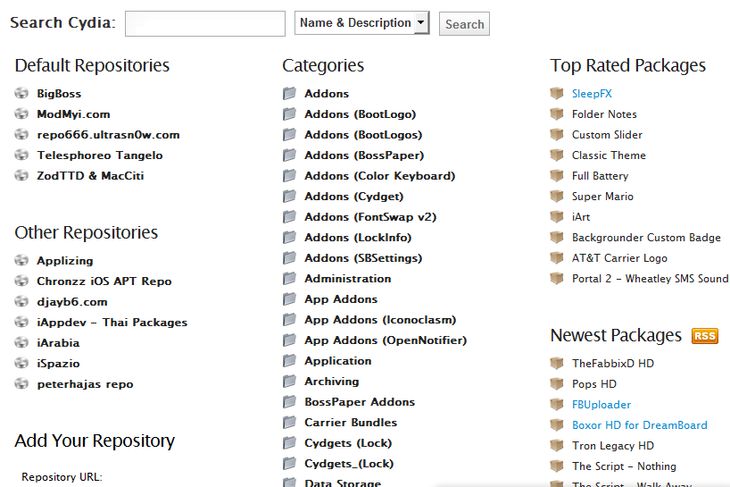Click the folder icon next to Addons (Cydget)
Screen dimensions: 730x487
tap(289, 196)
